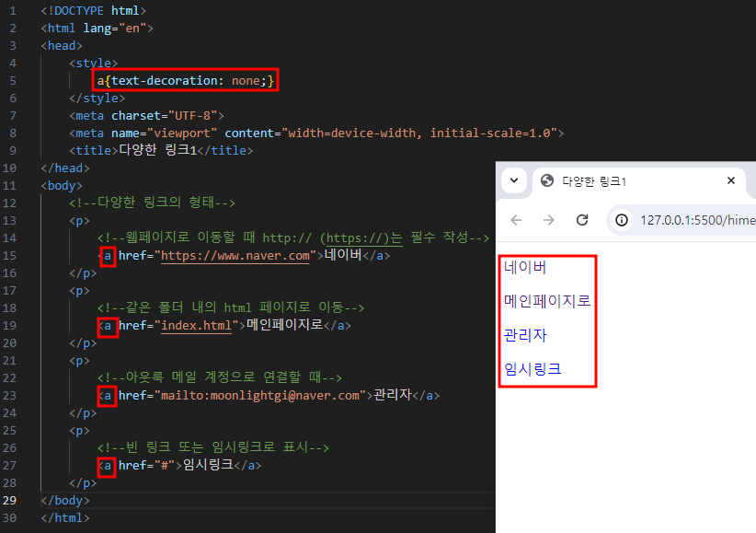Reload the page with refresh icon

click(582, 220)
